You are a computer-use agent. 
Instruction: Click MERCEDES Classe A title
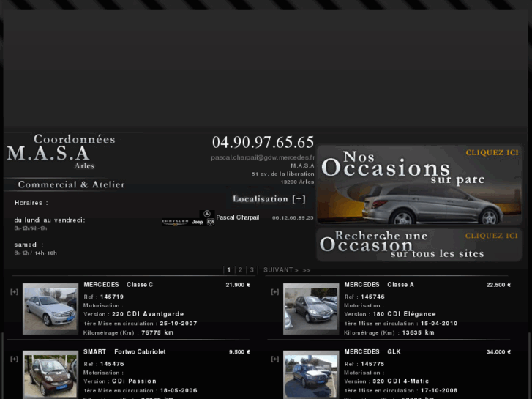[x=379, y=285]
